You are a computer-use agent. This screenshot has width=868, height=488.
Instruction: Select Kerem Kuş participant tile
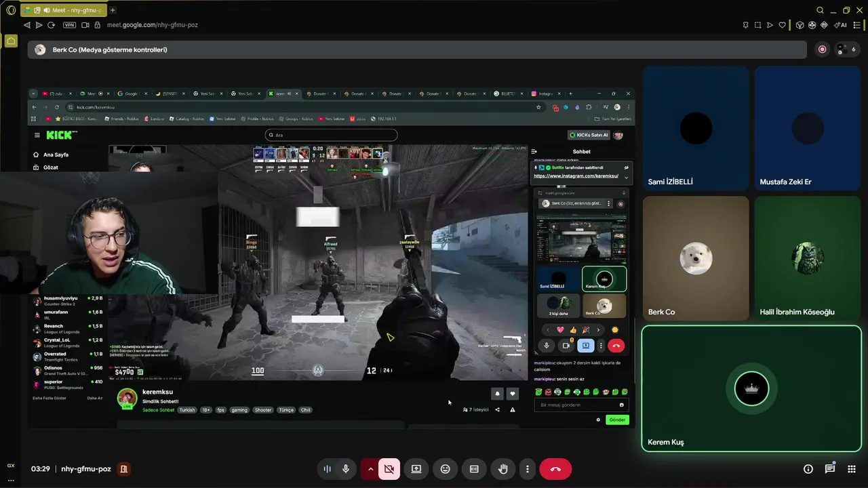(x=751, y=388)
